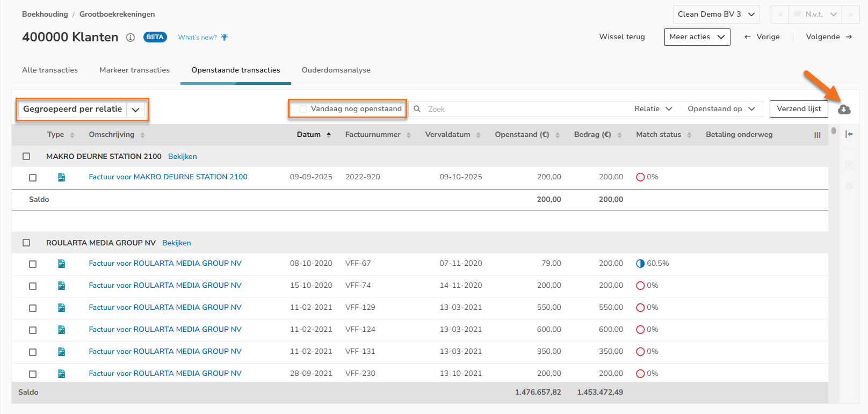Open the column settings icon
This screenshot has width=868, height=414.
(x=817, y=135)
